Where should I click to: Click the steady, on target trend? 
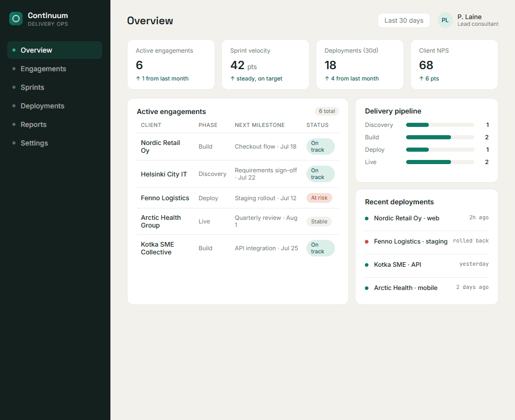coord(256,78)
